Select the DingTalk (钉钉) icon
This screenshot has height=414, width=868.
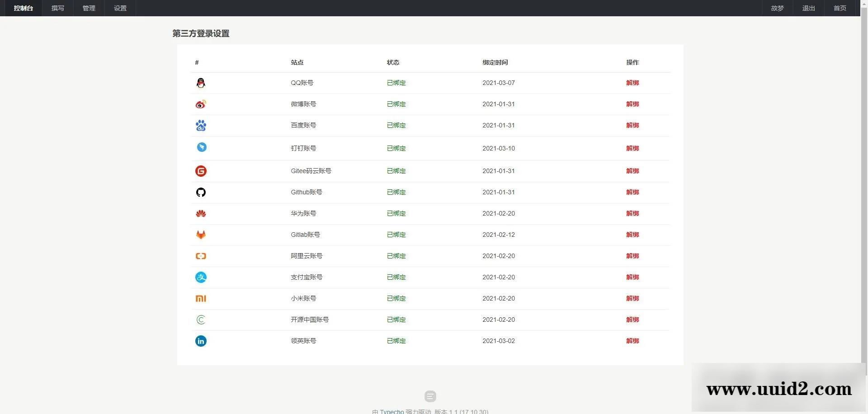tap(201, 147)
